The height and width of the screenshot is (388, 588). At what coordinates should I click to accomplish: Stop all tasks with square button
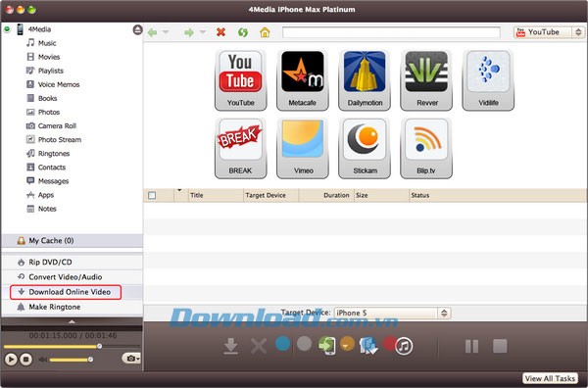[x=500, y=347]
